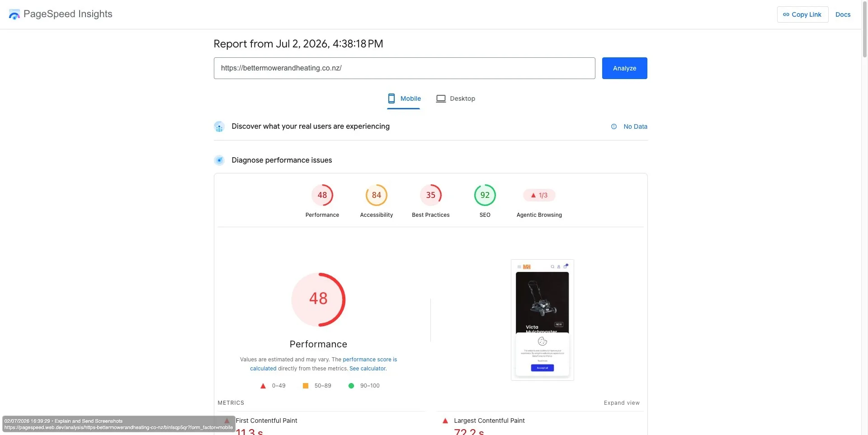Click the Largest Contentful Paint red triangle

click(x=445, y=421)
